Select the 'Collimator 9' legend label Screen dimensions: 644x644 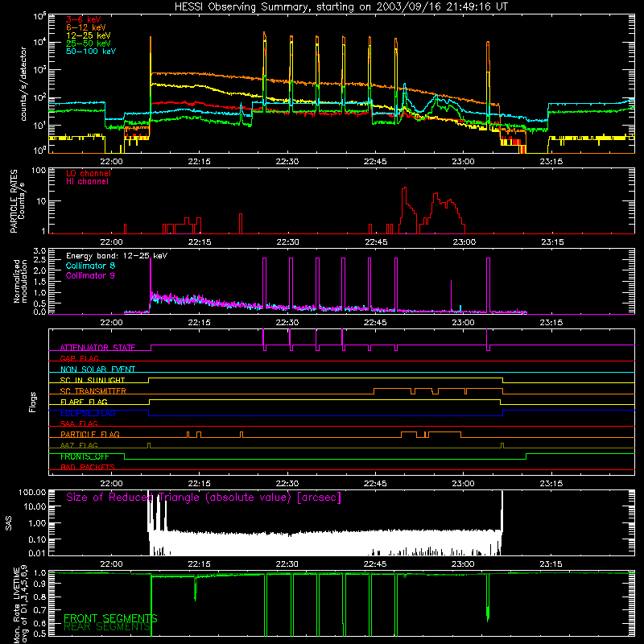point(90,275)
